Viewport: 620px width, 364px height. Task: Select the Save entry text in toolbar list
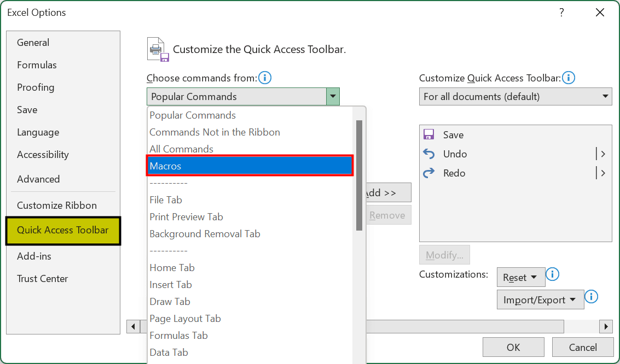pyautogui.click(x=453, y=135)
